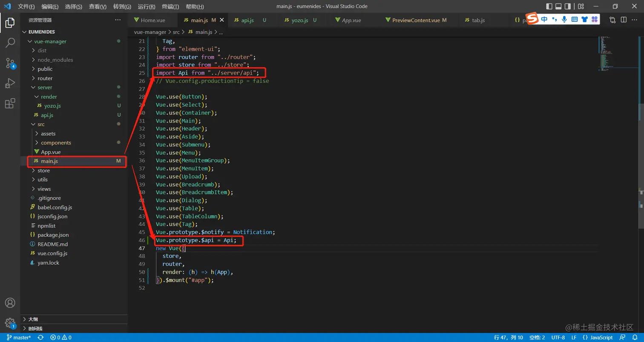Expand the 时间线 timeline section
The image size is (644, 342).
click(x=74, y=328)
